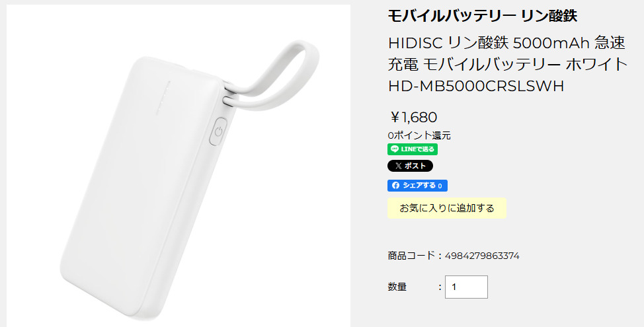Click the X logo on the post button

coord(398,166)
